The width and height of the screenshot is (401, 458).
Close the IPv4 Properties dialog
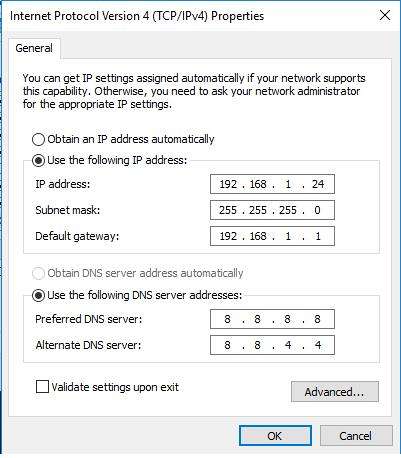click(x=385, y=15)
